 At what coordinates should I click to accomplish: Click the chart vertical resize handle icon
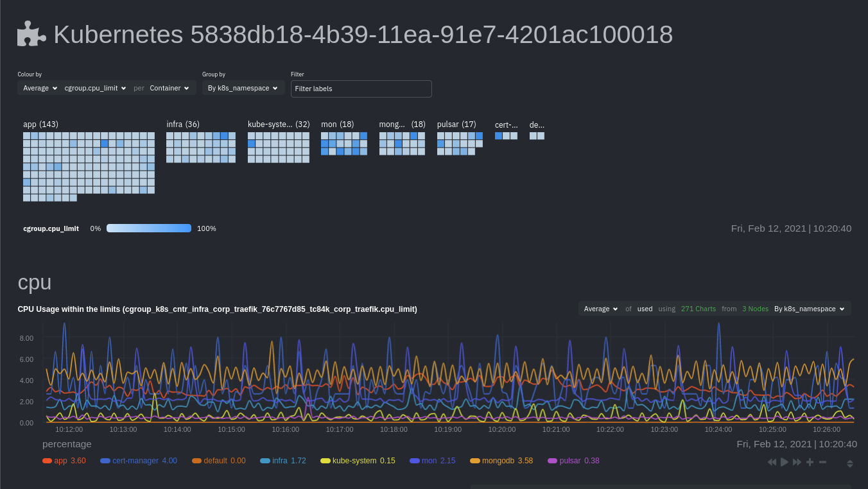pos(850,463)
